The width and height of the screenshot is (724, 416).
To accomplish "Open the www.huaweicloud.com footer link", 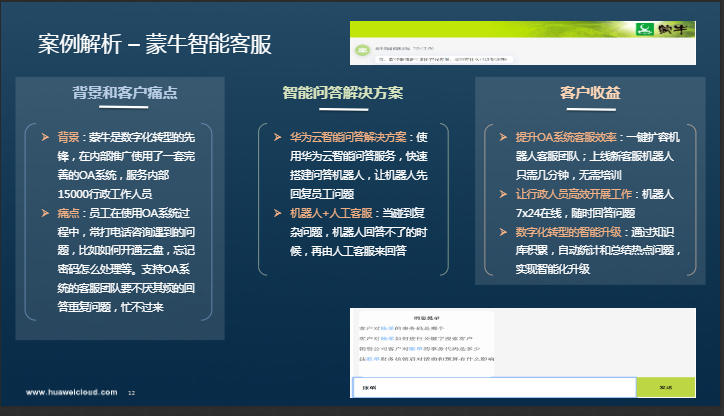I will (x=72, y=392).
